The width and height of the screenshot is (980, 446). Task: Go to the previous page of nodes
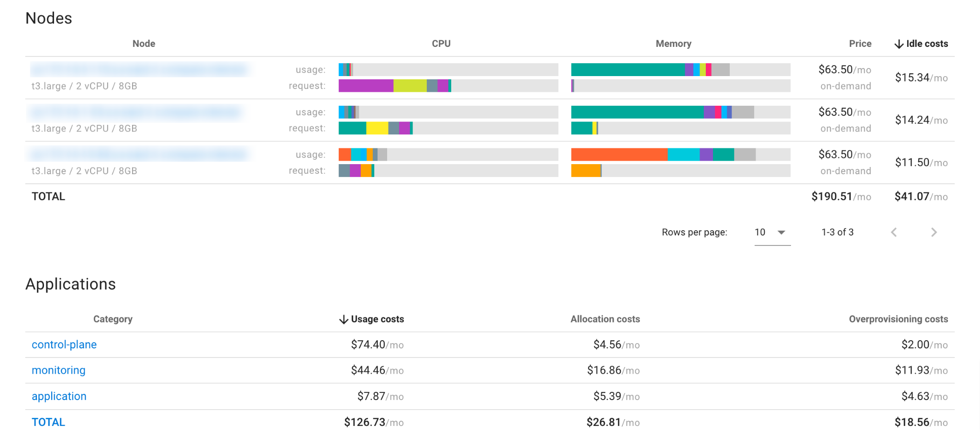click(894, 233)
